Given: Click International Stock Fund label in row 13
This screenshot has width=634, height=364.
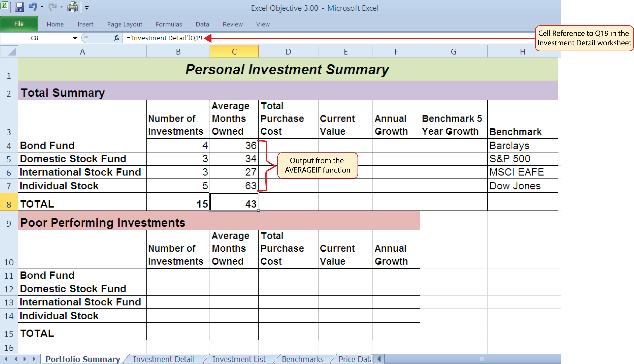Looking at the screenshot, I should point(82,302).
